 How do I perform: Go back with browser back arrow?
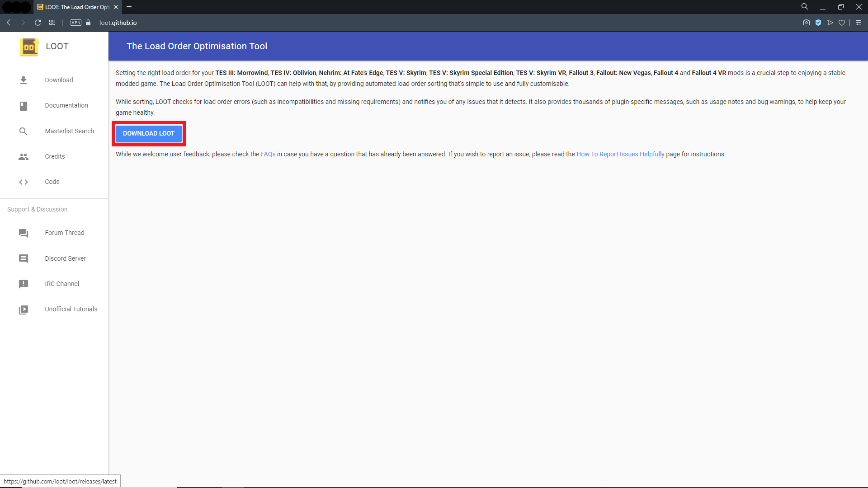click(x=9, y=23)
